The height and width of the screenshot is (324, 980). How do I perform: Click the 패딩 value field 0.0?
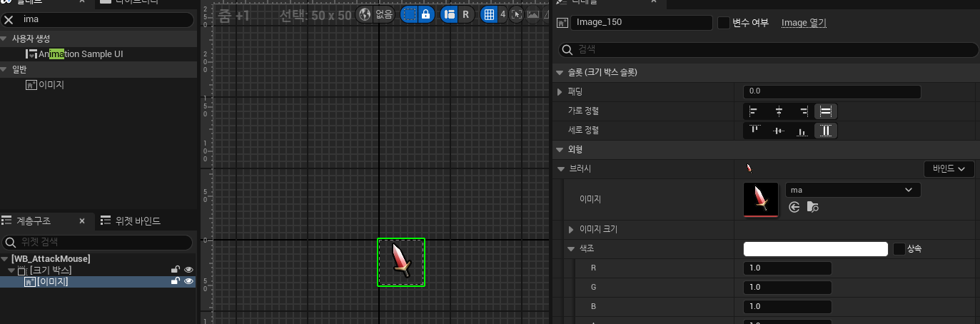coord(832,91)
